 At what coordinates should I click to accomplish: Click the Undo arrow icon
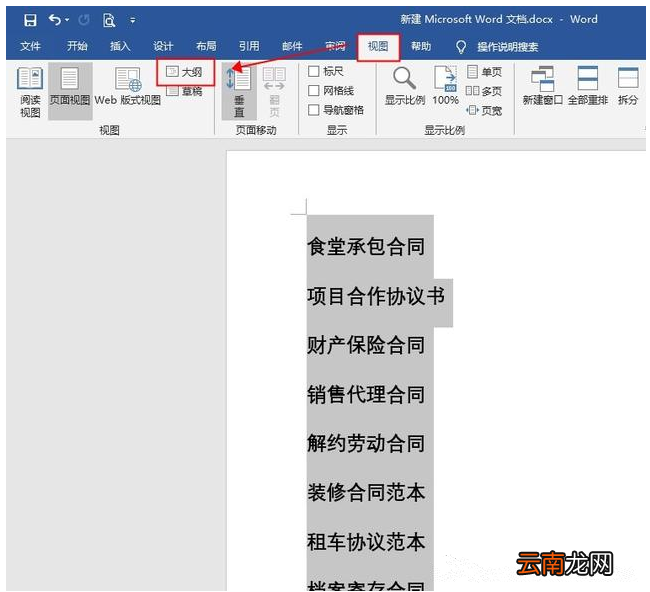pyautogui.click(x=55, y=19)
